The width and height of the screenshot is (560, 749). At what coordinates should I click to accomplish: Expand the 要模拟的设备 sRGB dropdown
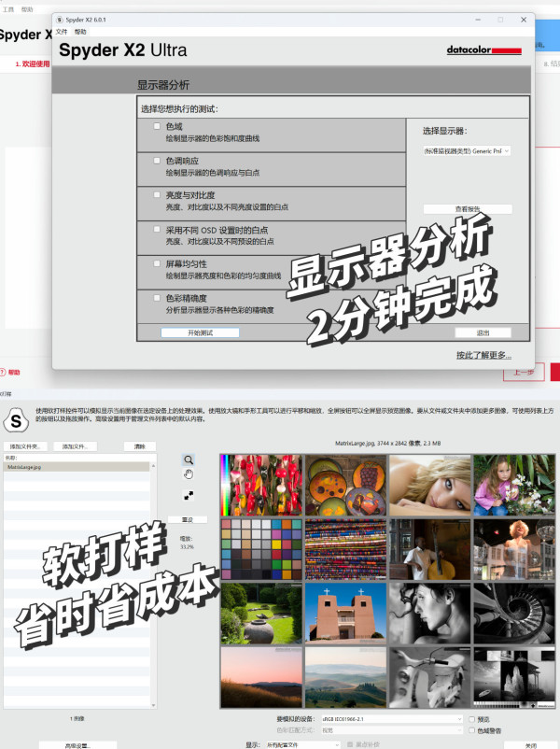click(392, 719)
